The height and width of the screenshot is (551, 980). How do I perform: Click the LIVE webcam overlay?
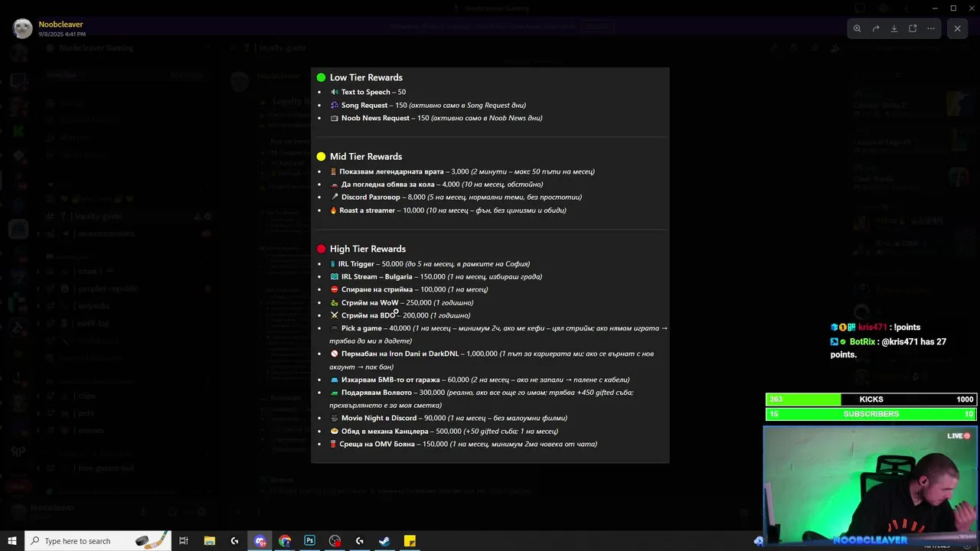[871, 485]
